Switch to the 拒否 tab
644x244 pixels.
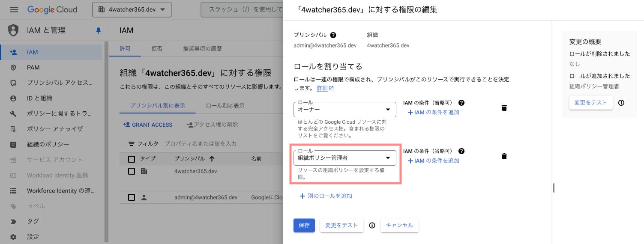[157, 49]
